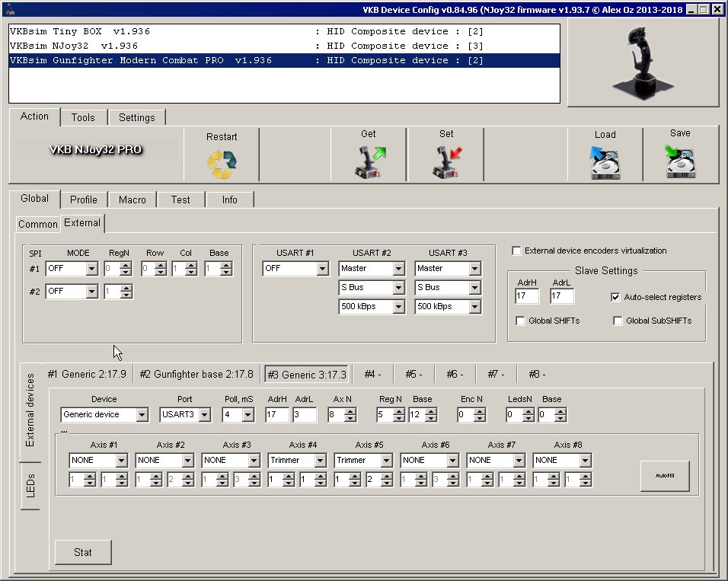
Task: Select VKBsim Gunfighter Modern Combat PRO row
Action: (284, 60)
